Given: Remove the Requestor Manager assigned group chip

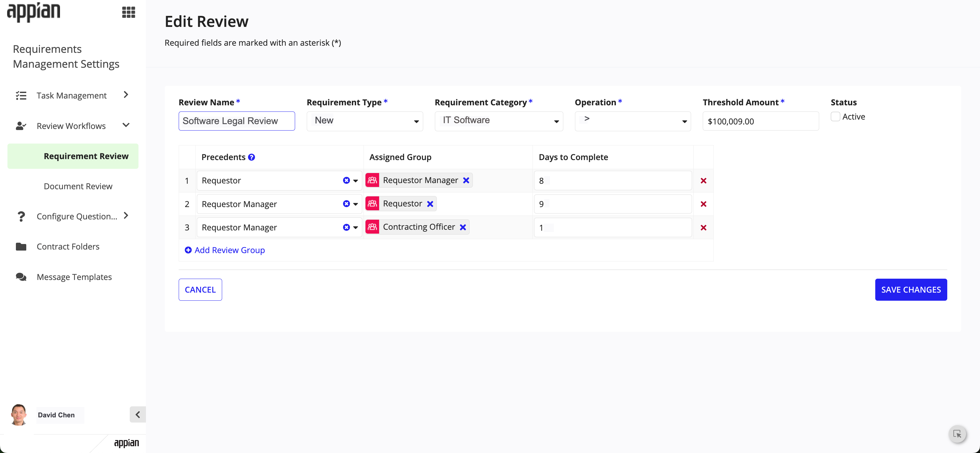Looking at the screenshot, I should pos(466,180).
